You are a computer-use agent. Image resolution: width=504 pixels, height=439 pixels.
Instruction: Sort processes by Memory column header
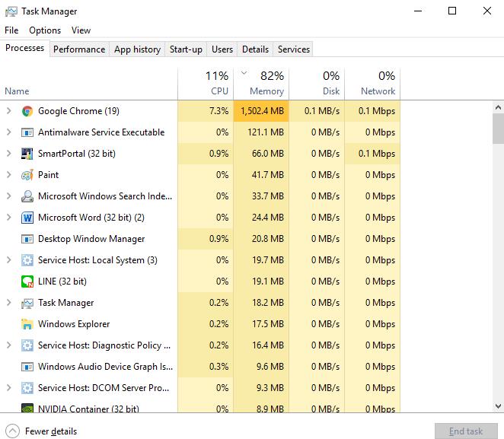click(x=261, y=84)
